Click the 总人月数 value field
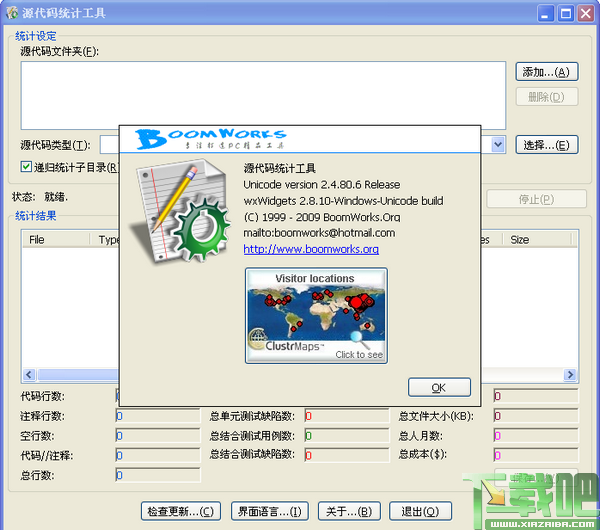 (x=536, y=435)
